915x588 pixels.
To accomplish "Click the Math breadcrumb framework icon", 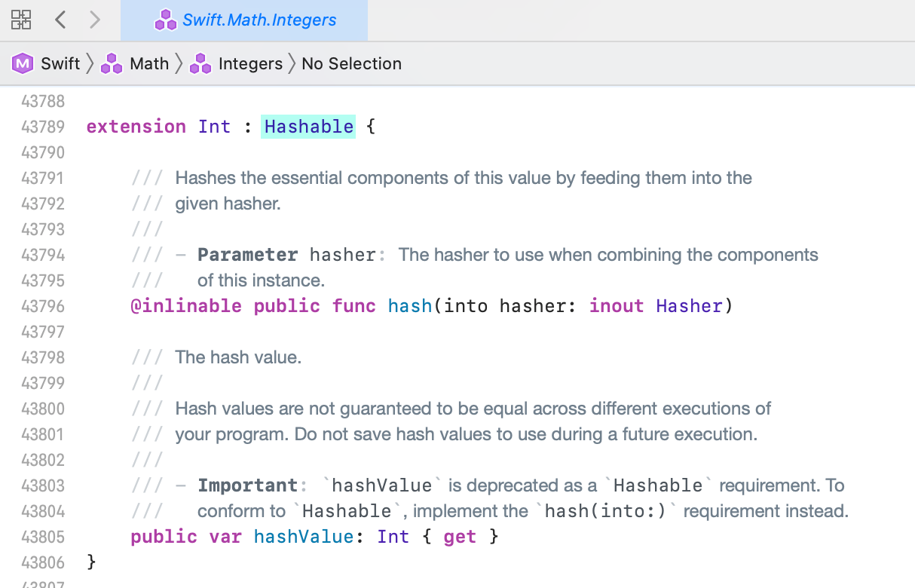I will 112,64.
